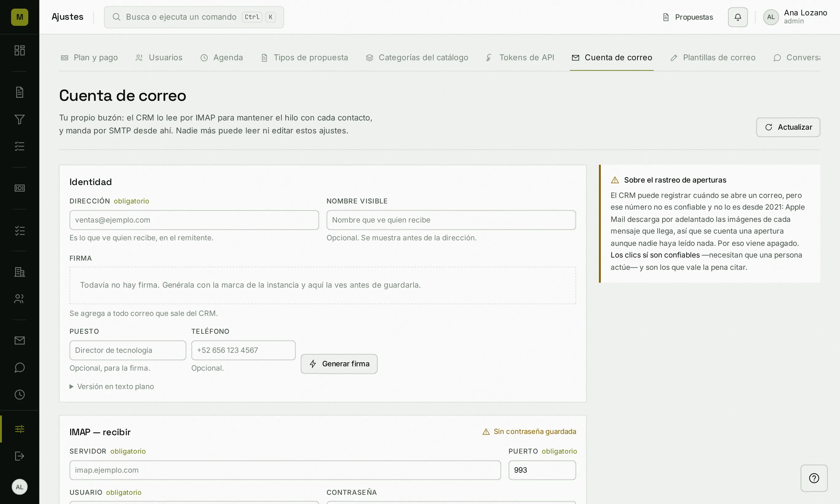The image size is (840, 504).
Task: Click the warning icon beside Sin contraseña guardada
Action: (x=486, y=432)
